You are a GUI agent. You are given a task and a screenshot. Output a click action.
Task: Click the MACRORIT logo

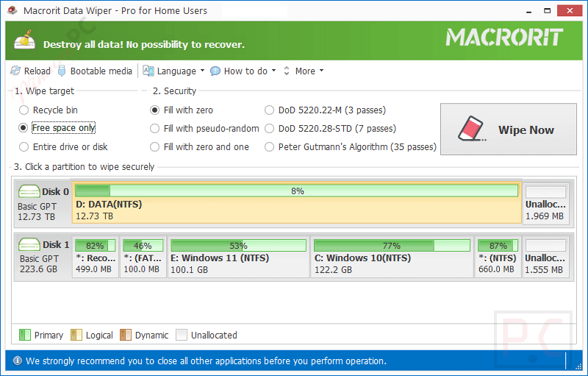[504, 37]
